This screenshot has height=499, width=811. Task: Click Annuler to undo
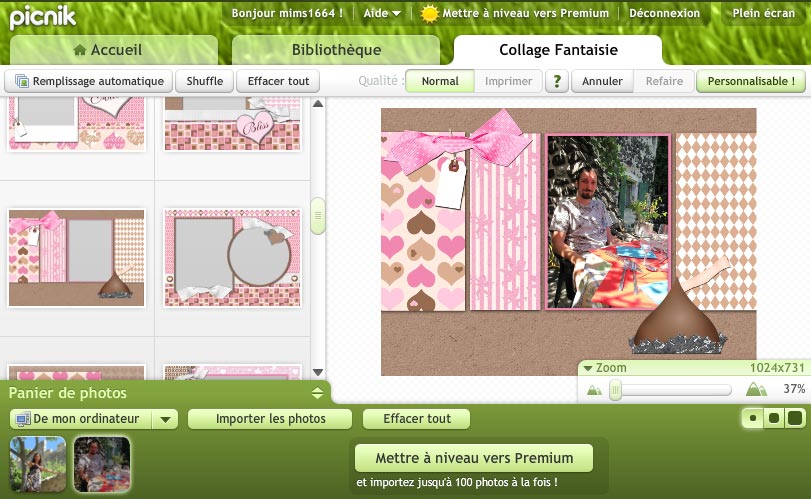coord(602,81)
